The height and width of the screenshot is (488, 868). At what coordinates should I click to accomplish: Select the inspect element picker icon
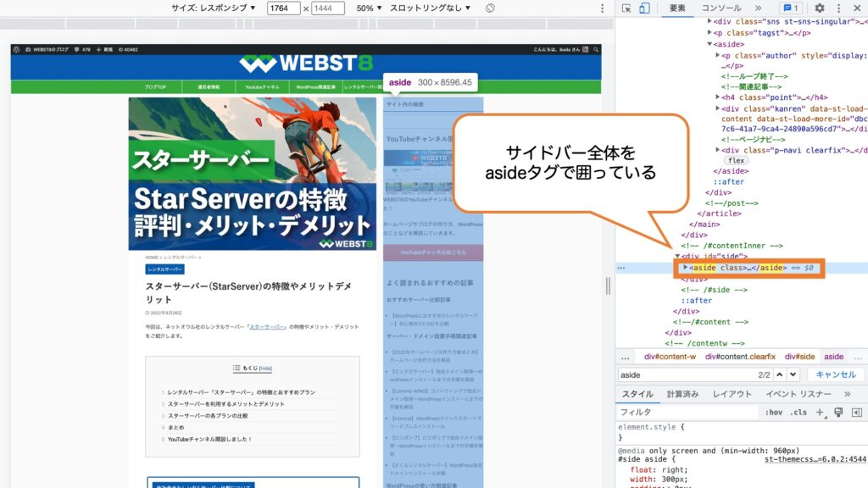tap(626, 8)
